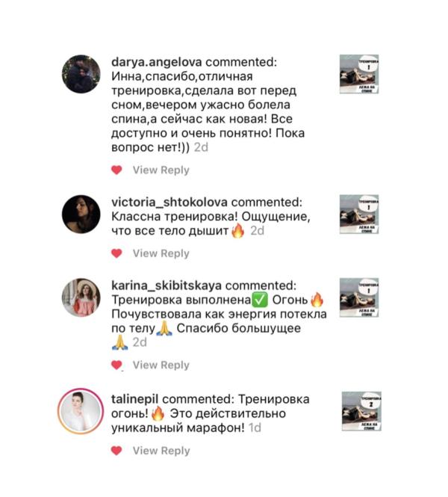Screen dimensions: 448x497
Task: Click the darya.angelova username
Action: pos(156,62)
